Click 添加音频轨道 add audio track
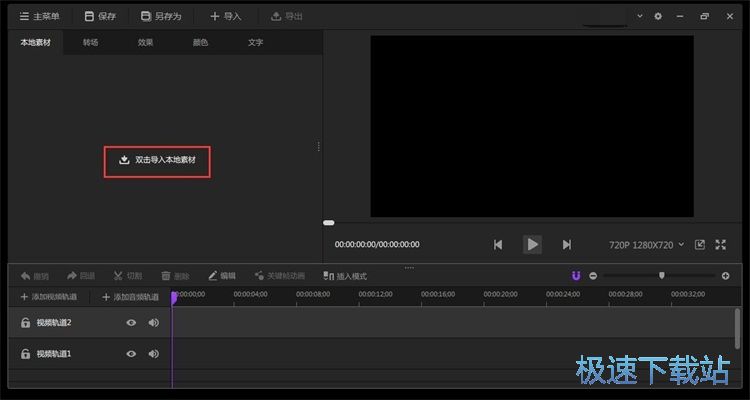 [x=131, y=297]
